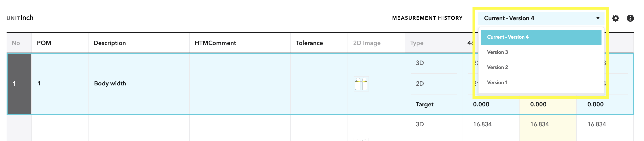Image resolution: width=644 pixels, height=141 pixels.
Task: Open the Body width 2D image thumbnail
Action: pos(361,84)
